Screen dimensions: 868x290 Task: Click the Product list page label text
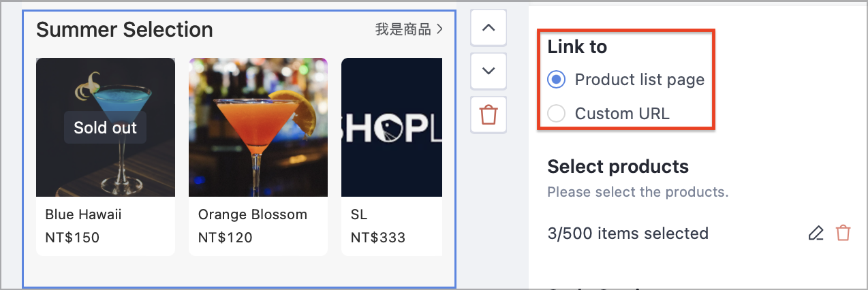click(x=640, y=80)
